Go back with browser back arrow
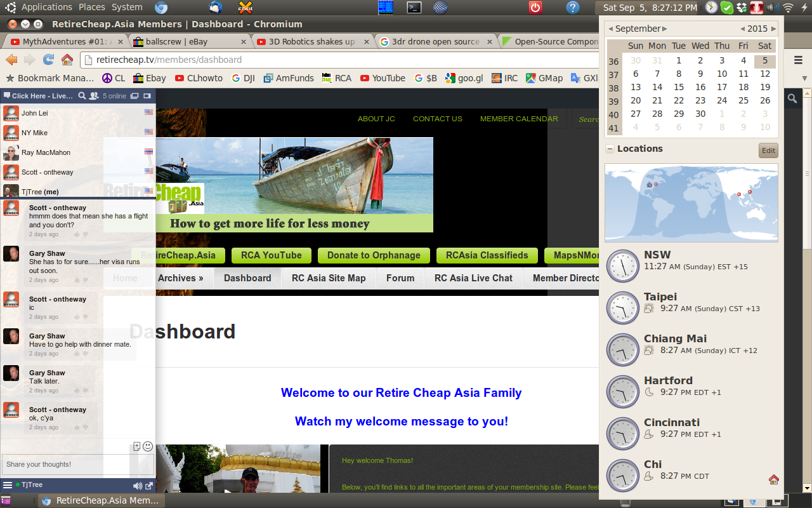Image resolution: width=812 pixels, height=508 pixels. [x=11, y=60]
